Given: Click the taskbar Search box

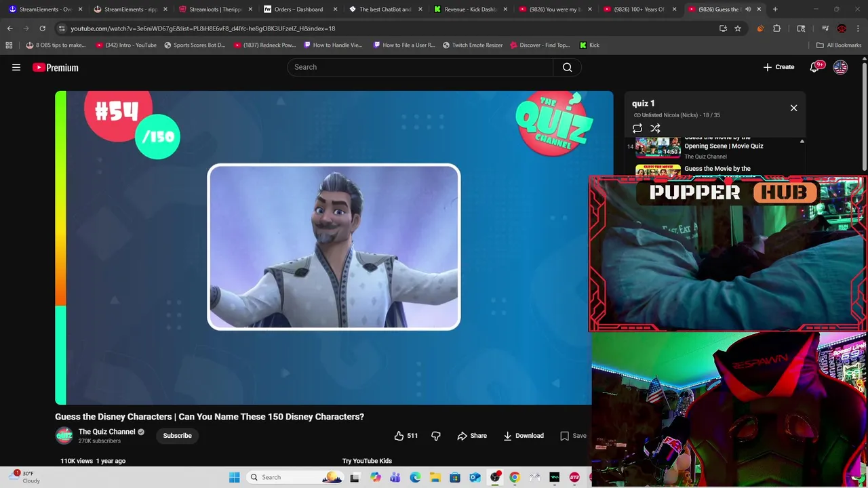Looking at the screenshot, I should point(296,477).
